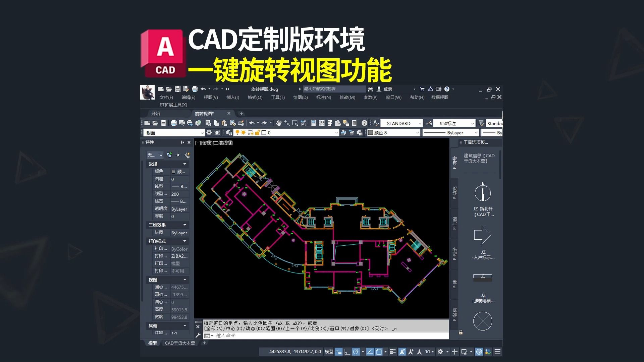Click the search binoculars icon in the title bar
Screen dimensions: 644x362
(x=370, y=89)
